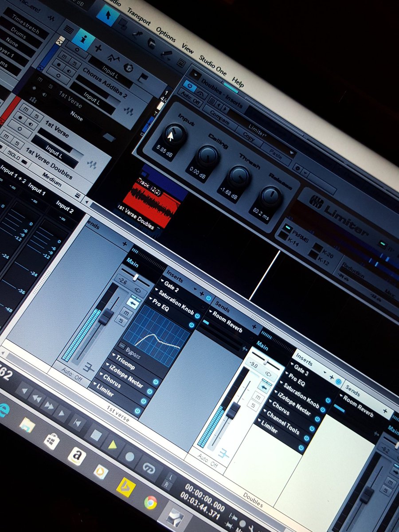399x532 pixels.
Task: Select the Eraser tool in toolbar
Action: (151, 44)
